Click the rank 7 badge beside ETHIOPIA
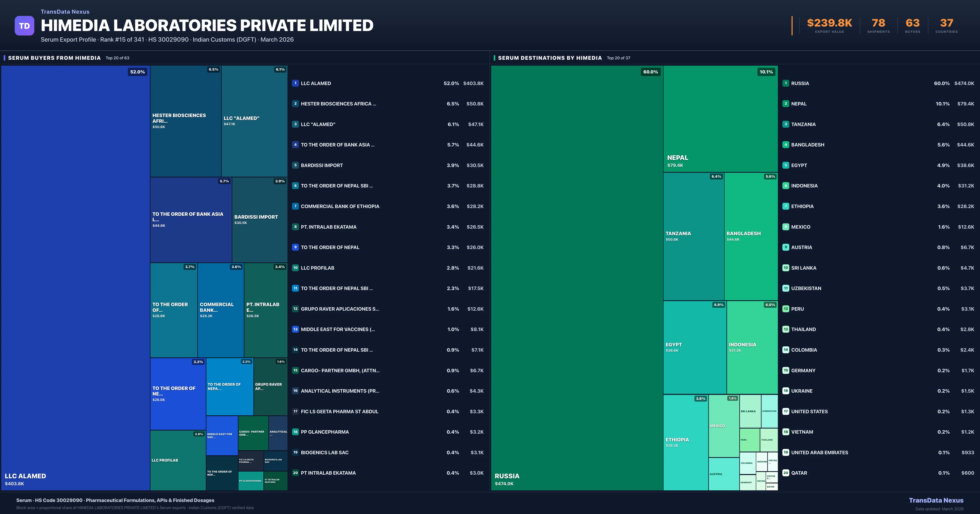This screenshot has width=980, height=514. point(785,206)
